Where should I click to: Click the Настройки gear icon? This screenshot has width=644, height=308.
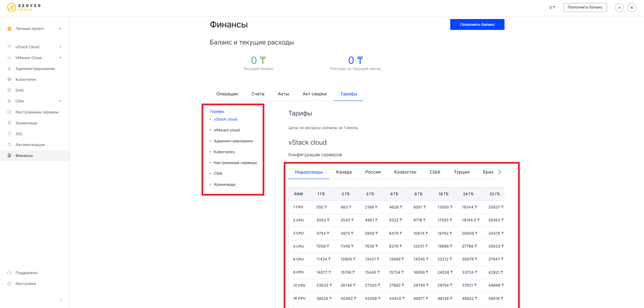pos(9,284)
